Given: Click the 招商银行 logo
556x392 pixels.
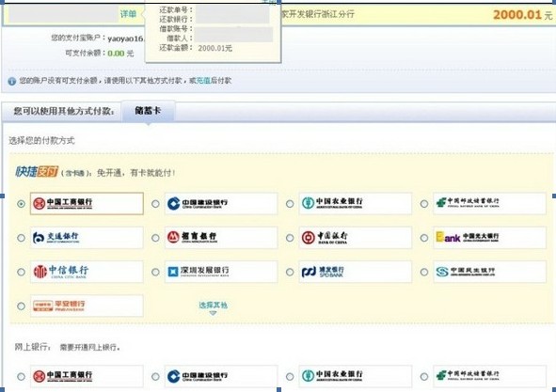Looking at the screenshot, I should tap(192, 238).
